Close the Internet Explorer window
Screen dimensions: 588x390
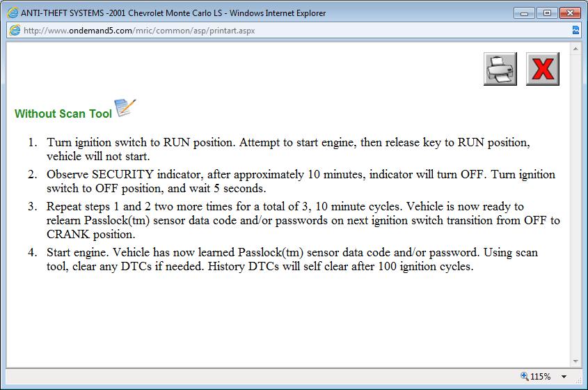(x=570, y=13)
